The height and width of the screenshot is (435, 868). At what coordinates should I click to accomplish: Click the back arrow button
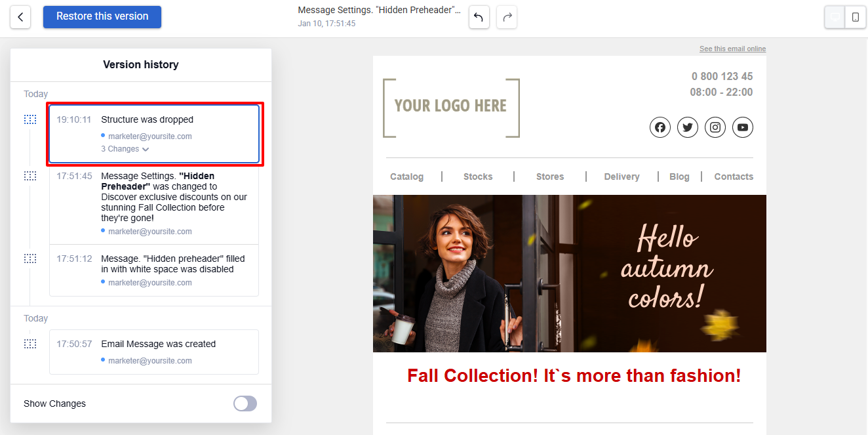coord(21,17)
